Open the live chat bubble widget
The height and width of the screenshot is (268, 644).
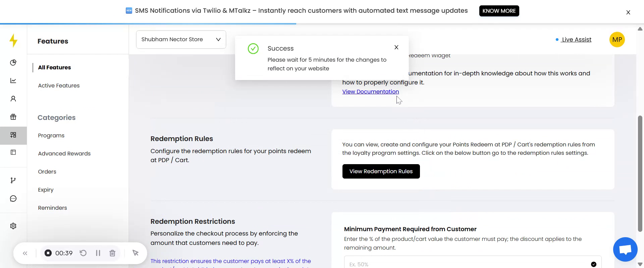(x=625, y=250)
